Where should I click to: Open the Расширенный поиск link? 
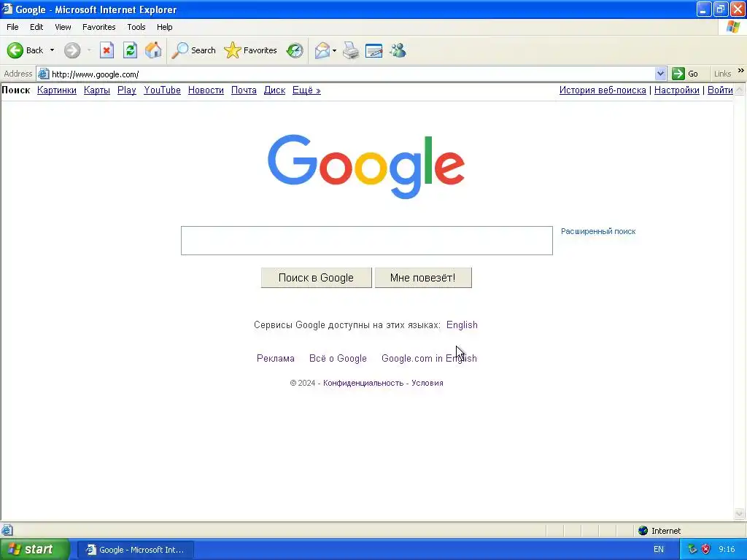pyautogui.click(x=598, y=231)
